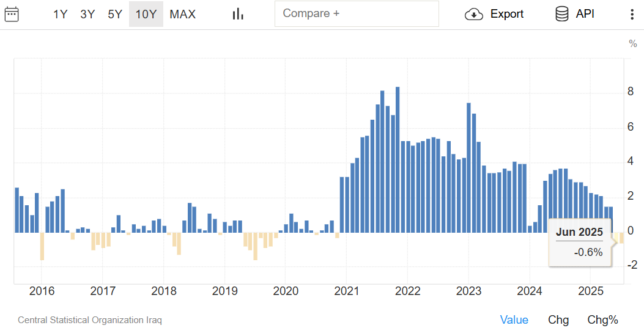Select the 1Y time range
644x328 pixels.
60,14
